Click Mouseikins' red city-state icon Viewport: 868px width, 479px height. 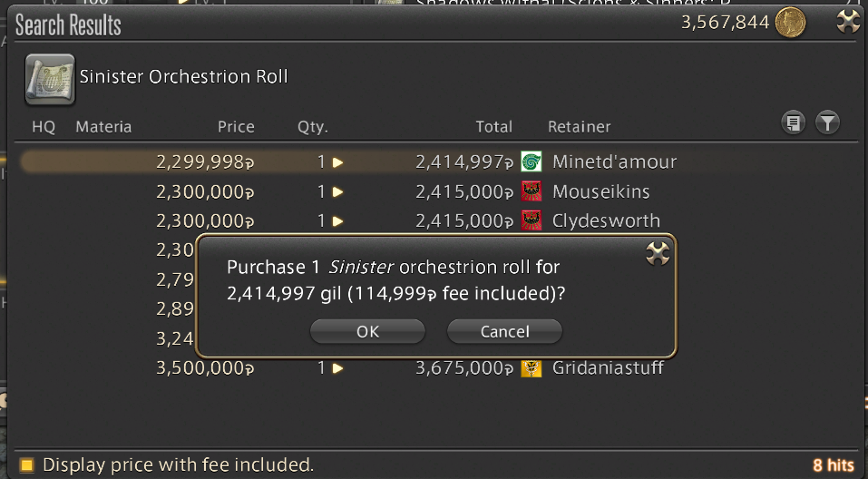(532, 191)
